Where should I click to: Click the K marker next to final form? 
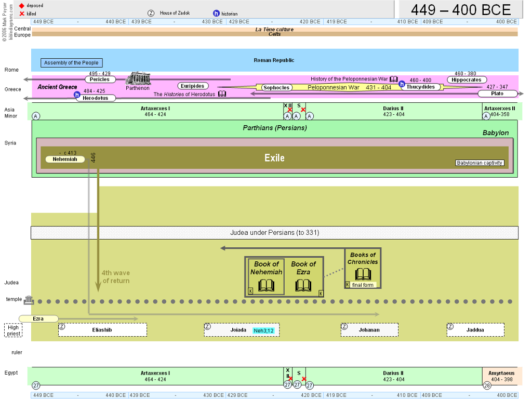pyautogui.click(x=348, y=285)
